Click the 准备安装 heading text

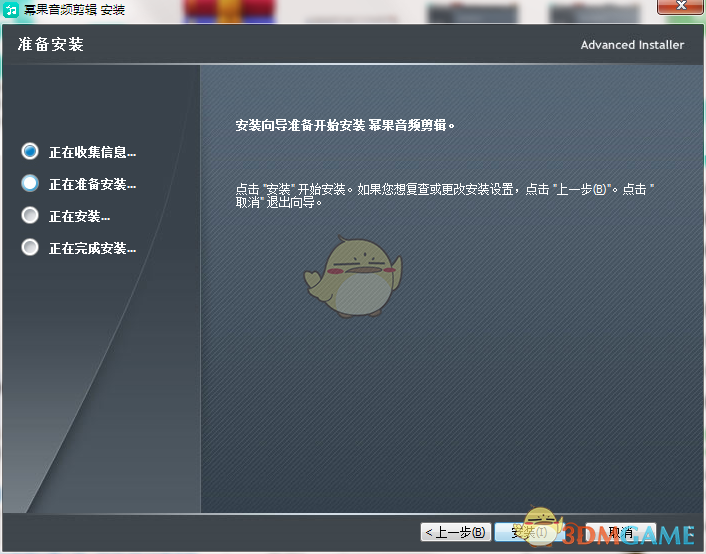click(x=50, y=44)
